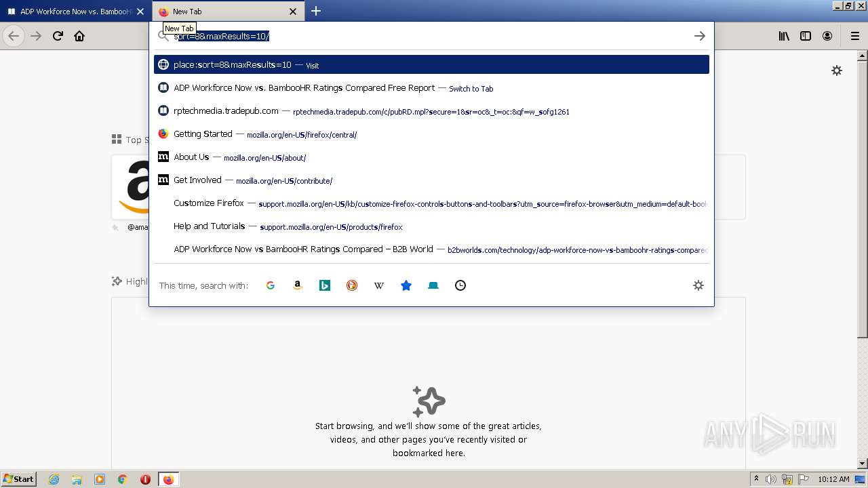Click the Forward arrow button
This screenshot has height=488, width=868.
pos(36,36)
